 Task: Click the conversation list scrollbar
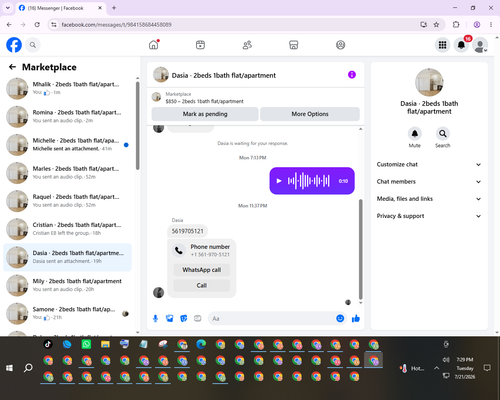click(x=137, y=126)
